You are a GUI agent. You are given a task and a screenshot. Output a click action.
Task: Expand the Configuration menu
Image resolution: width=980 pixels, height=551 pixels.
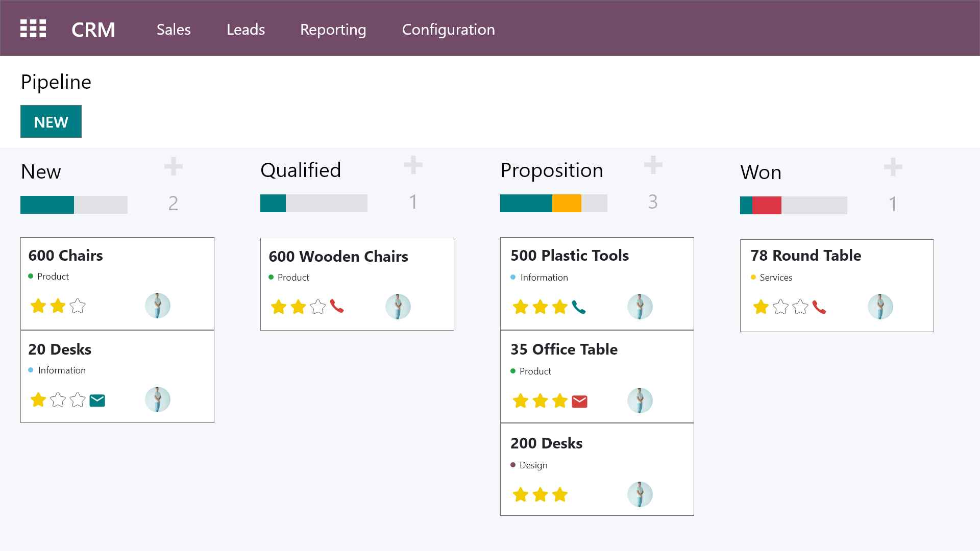pos(448,30)
